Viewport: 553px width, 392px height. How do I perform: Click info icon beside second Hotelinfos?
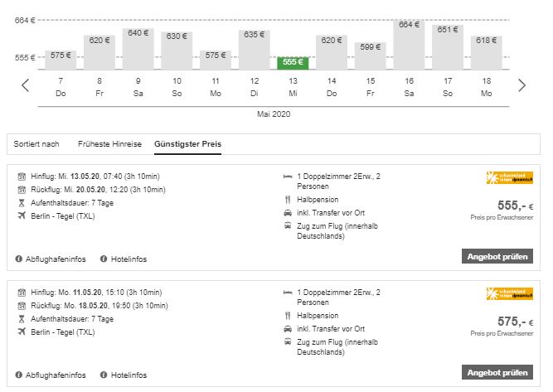(x=104, y=375)
